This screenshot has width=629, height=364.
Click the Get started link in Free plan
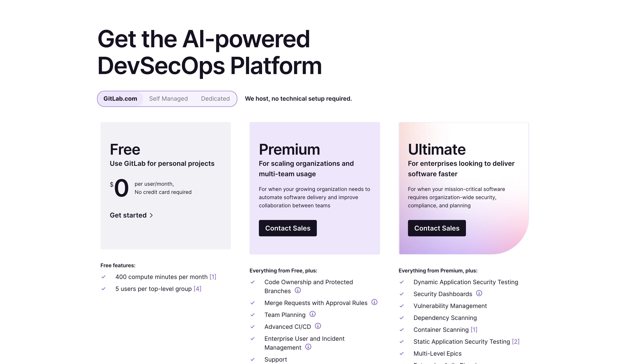(128, 215)
